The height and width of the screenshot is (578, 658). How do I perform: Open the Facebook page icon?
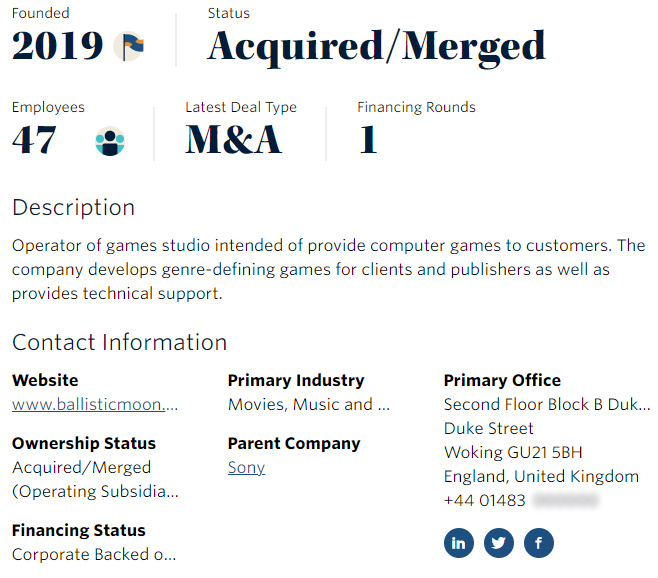click(x=538, y=543)
